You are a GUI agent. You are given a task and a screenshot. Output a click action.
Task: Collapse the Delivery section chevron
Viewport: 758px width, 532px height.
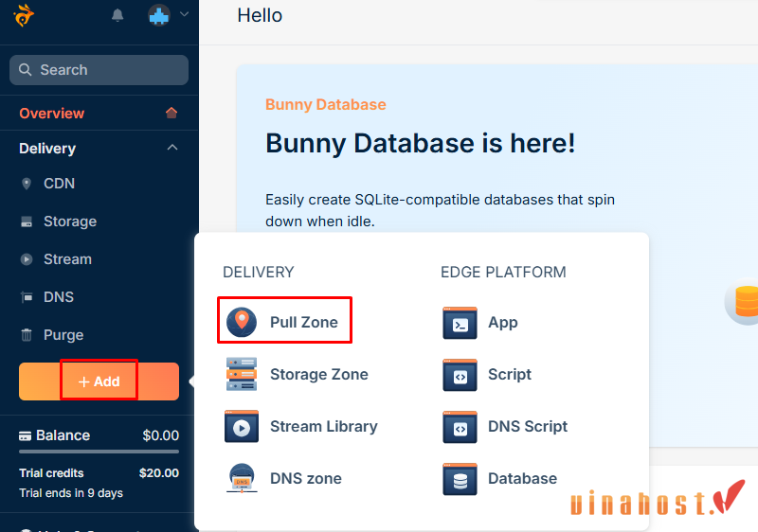[172, 148]
